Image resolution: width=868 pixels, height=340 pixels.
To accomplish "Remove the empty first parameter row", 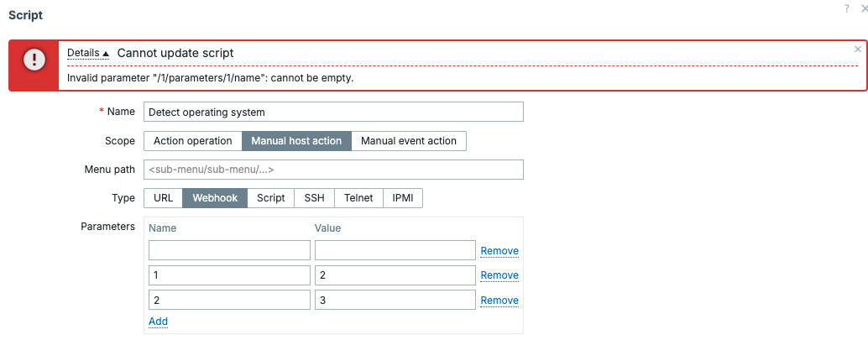I will tap(499, 251).
